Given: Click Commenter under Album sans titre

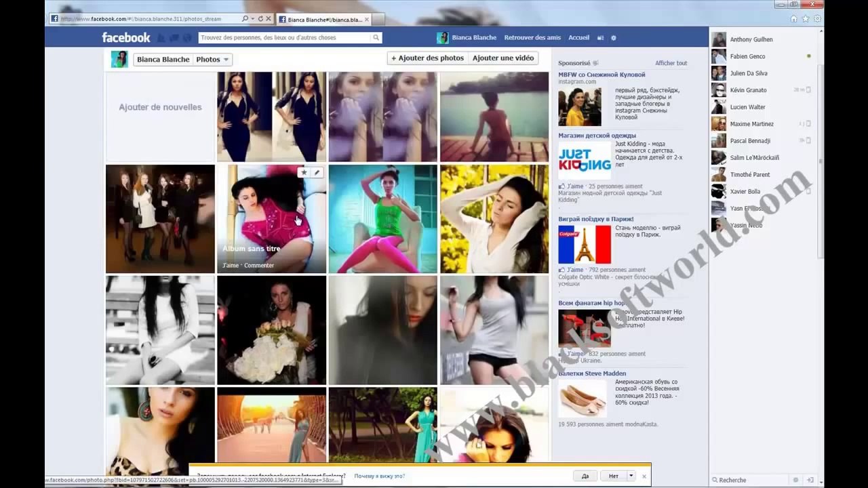Looking at the screenshot, I should (259, 266).
